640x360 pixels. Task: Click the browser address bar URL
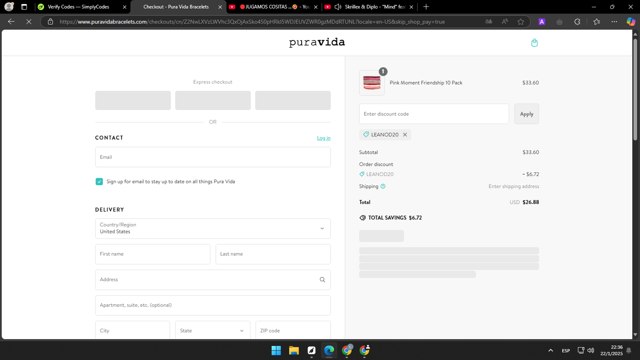252,22
